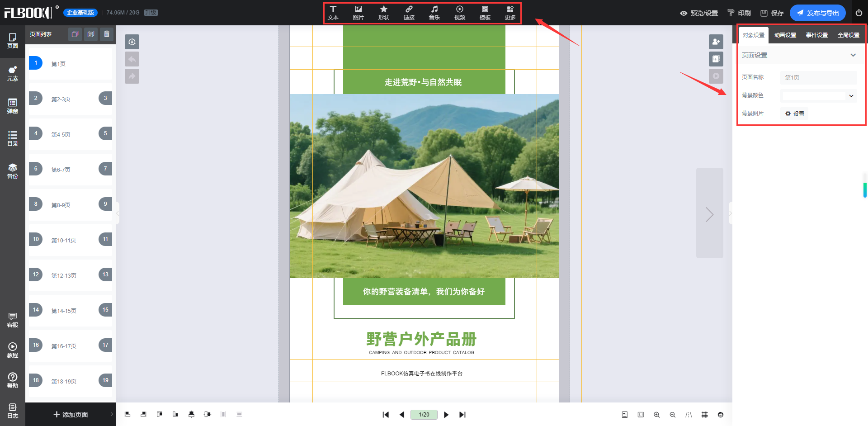Delete page with the trash icon
The image size is (868, 426).
107,34
